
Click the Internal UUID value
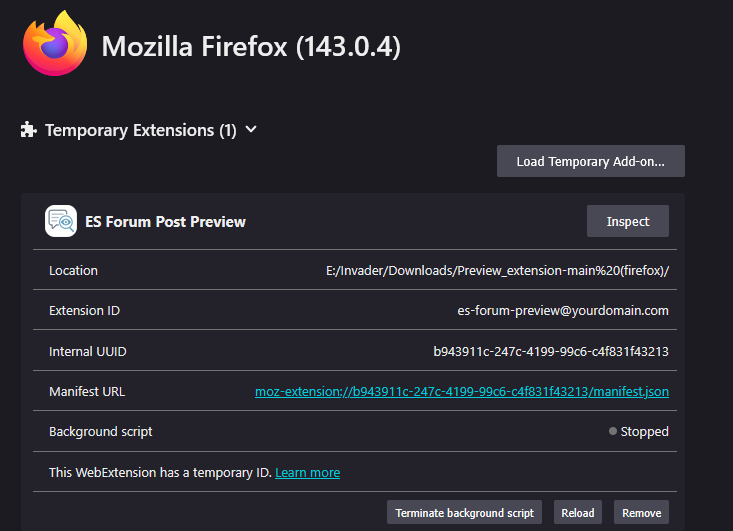point(550,351)
